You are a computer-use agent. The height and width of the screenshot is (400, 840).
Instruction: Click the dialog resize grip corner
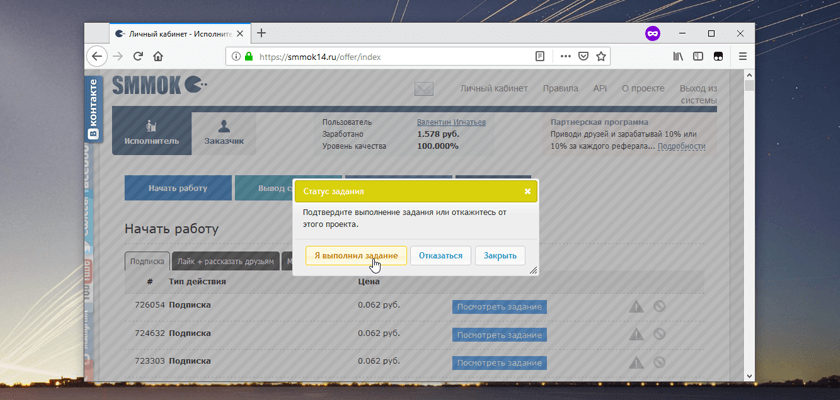[x=533, y=270]
